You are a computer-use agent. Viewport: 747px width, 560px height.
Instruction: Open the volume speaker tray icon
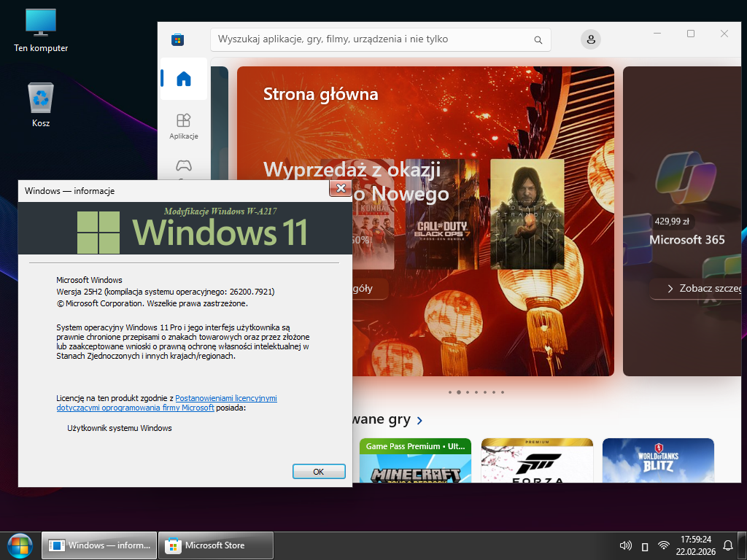coord(625,545)
